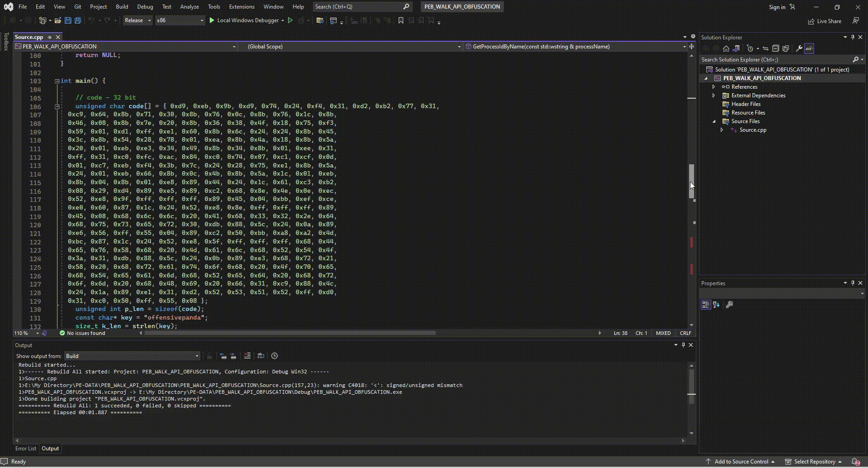
Task: Click the Find in Files toolbar icon
Action: click(320, 20)
